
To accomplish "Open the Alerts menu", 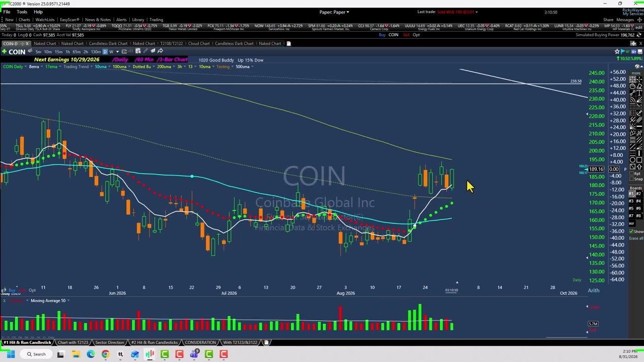I will point(121,20).
